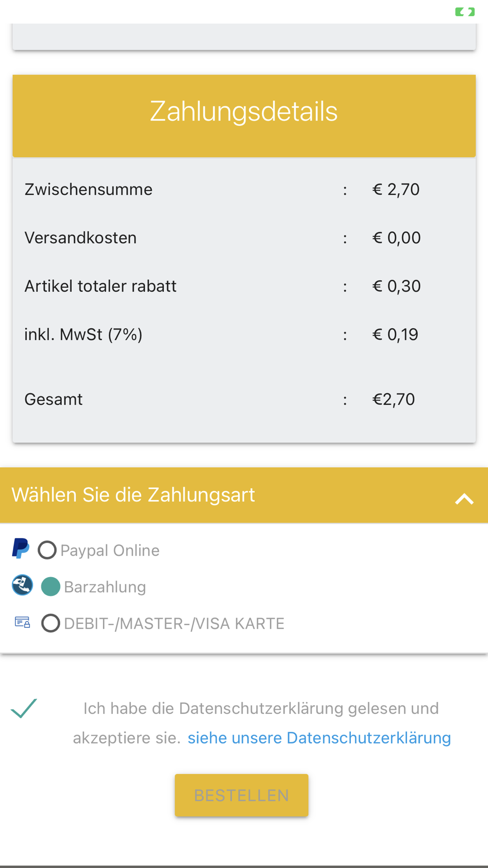
Task: Click the BESTELLEN button
Action: point(242,795)
